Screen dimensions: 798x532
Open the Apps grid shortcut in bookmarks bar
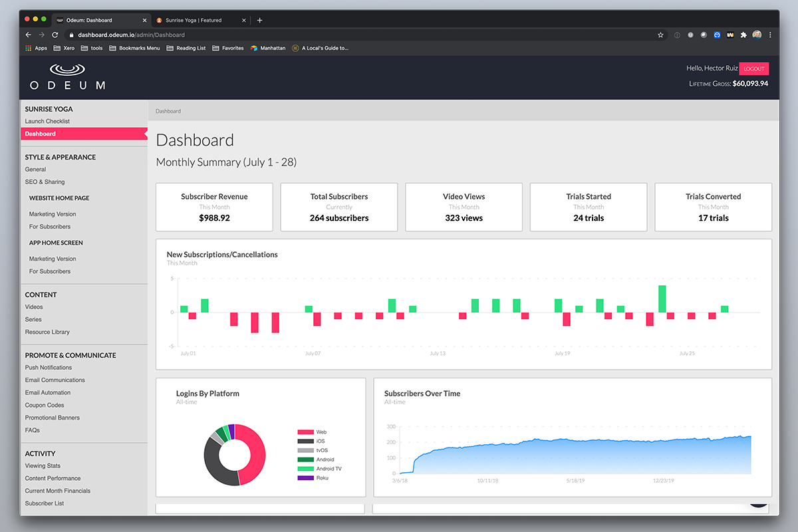coord(36,48)
